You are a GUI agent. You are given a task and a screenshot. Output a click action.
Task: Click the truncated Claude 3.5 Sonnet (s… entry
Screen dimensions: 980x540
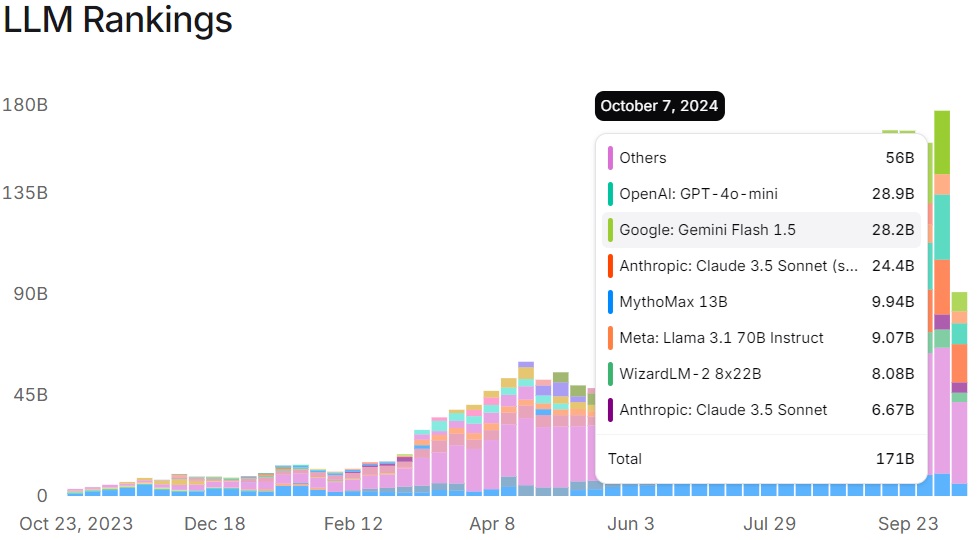(x=737, y=266)
